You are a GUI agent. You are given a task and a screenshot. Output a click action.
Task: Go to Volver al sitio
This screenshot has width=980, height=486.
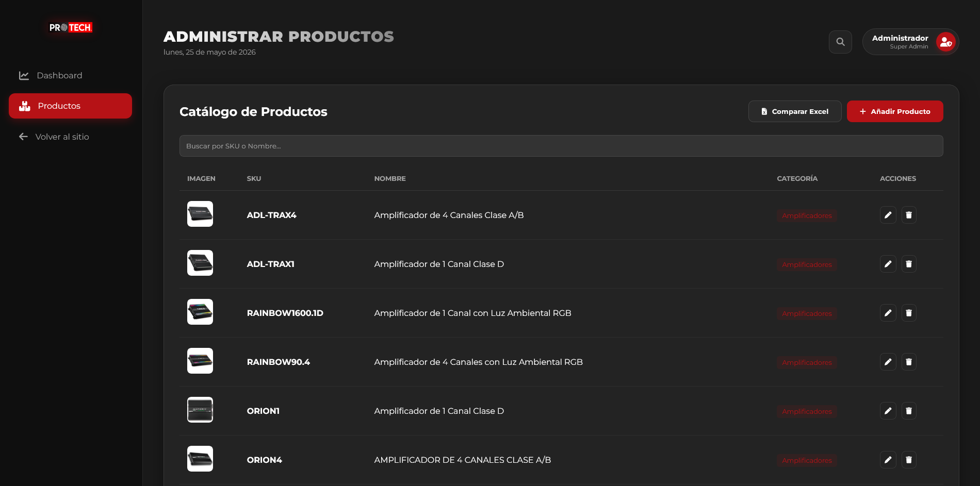(70, 137)
